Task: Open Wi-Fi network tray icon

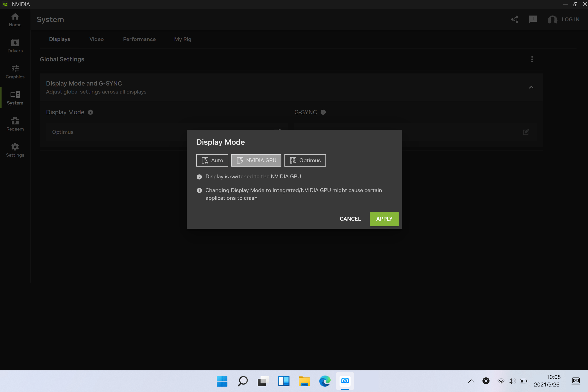Action: 501,381
